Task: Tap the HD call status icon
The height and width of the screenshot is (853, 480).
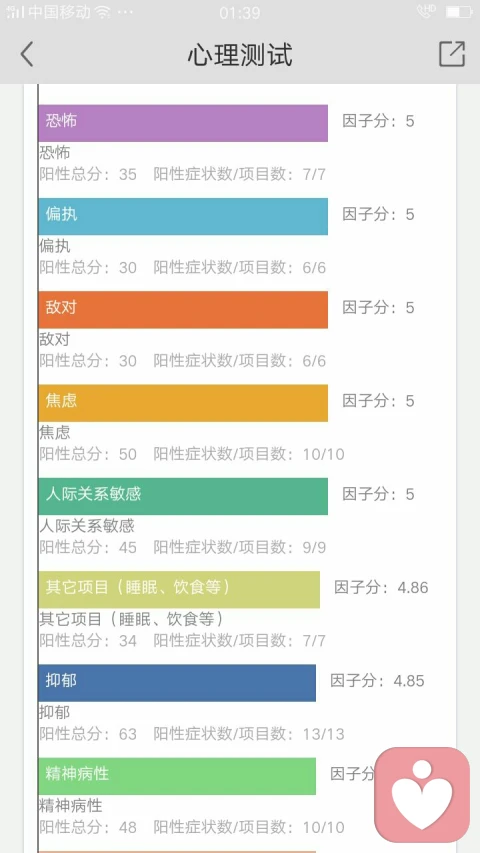Action: (426, 11)
